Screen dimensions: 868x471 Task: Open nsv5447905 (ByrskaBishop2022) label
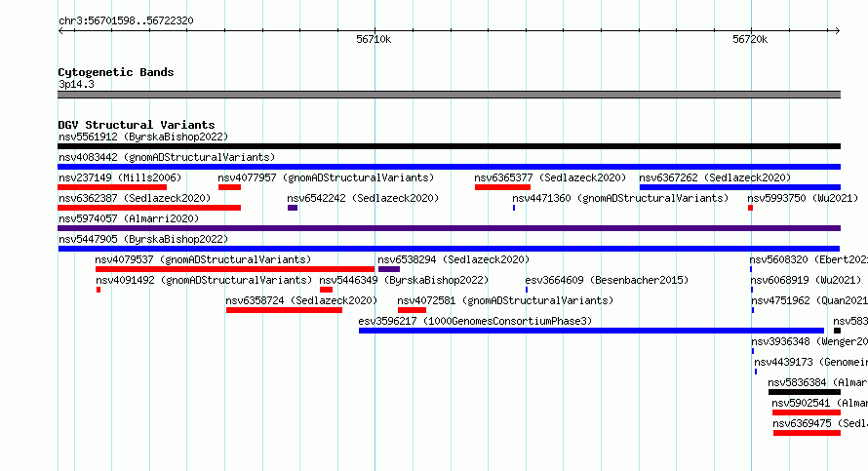coord(143,239)
